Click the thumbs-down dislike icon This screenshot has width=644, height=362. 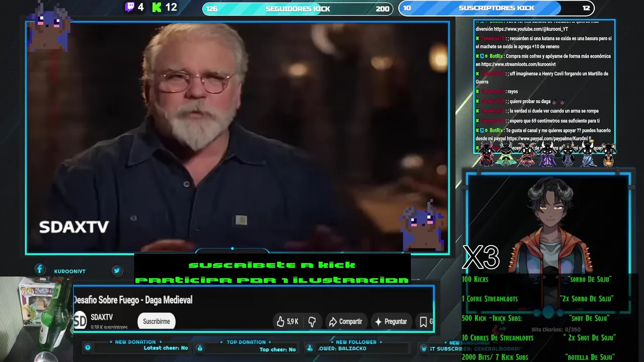click(312, 321)
